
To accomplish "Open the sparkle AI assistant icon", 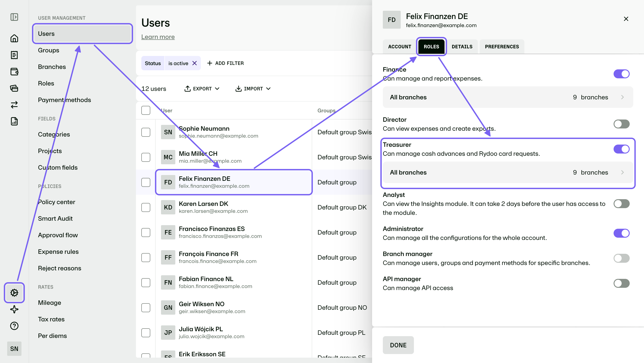I will tap(14, 310).
